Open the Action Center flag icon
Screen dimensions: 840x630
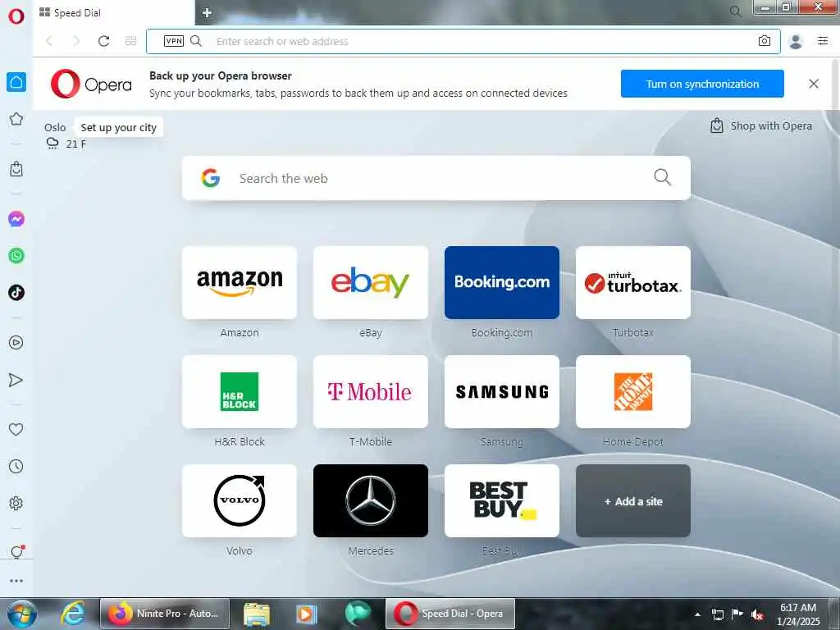(x=737, y=614)
